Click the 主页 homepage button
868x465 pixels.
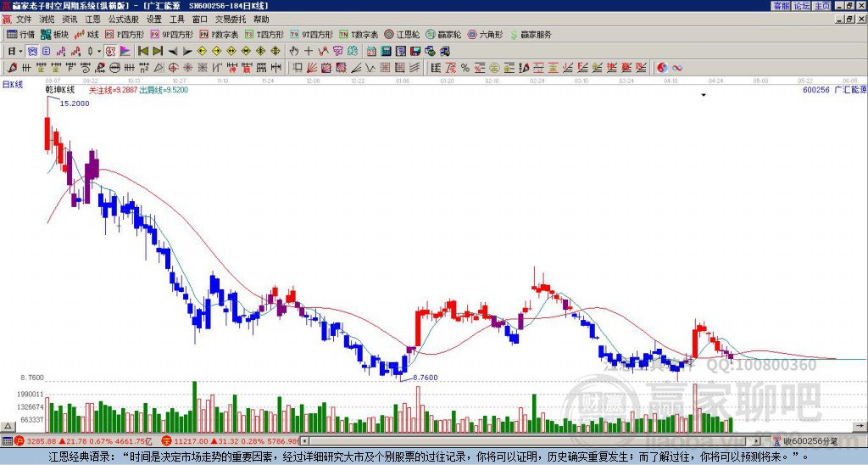click(822, 6)
